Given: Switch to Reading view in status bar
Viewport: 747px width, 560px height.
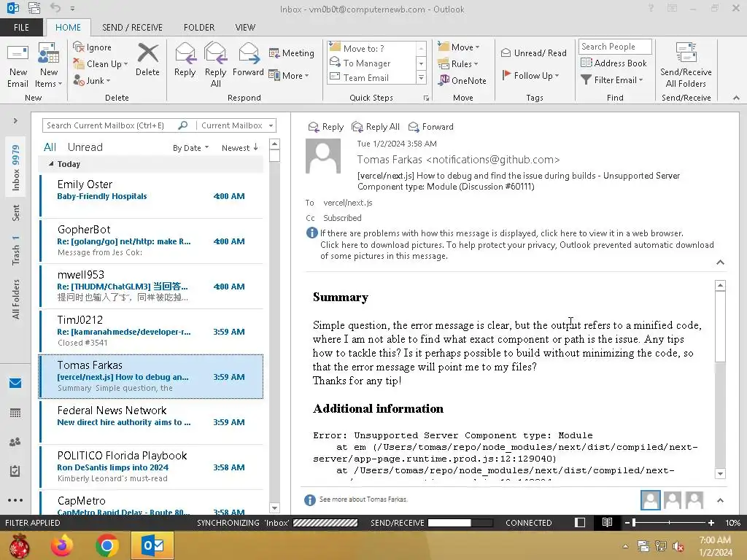Looking at the screenshot, I should 607,522.
